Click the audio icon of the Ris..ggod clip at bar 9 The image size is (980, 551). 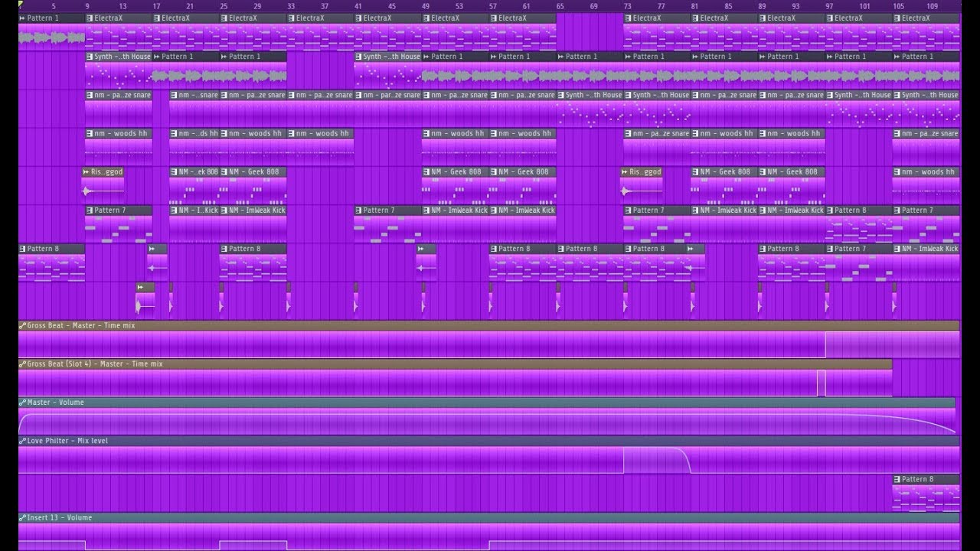coord(87,171)
